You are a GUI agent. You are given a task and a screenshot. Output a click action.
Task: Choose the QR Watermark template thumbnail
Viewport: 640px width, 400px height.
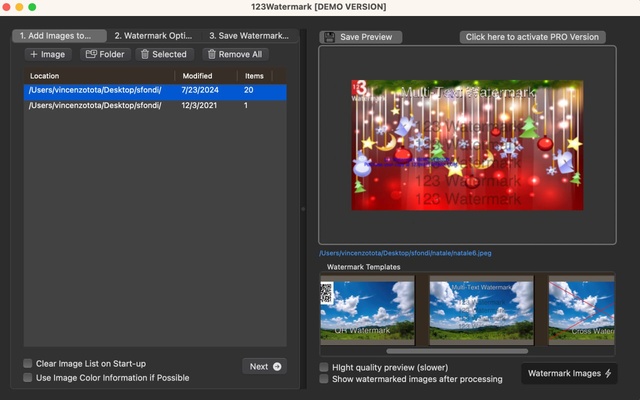pos(367,310)
